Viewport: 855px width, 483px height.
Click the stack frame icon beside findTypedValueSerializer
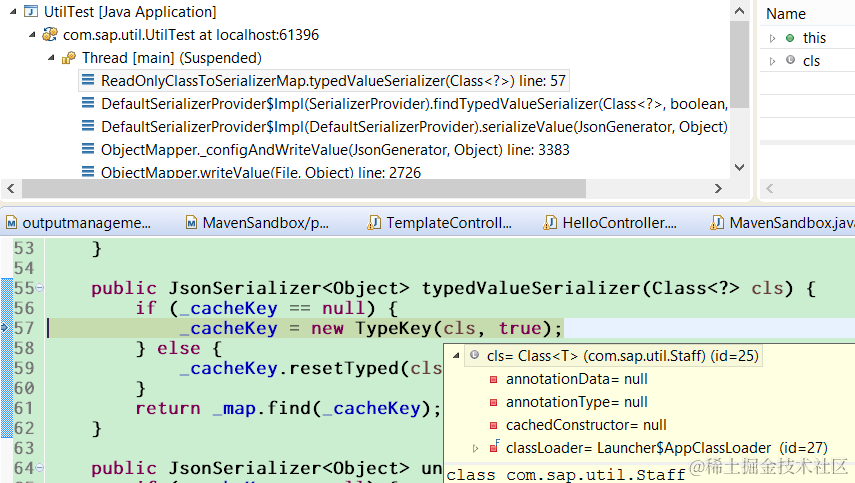point(88,104)
